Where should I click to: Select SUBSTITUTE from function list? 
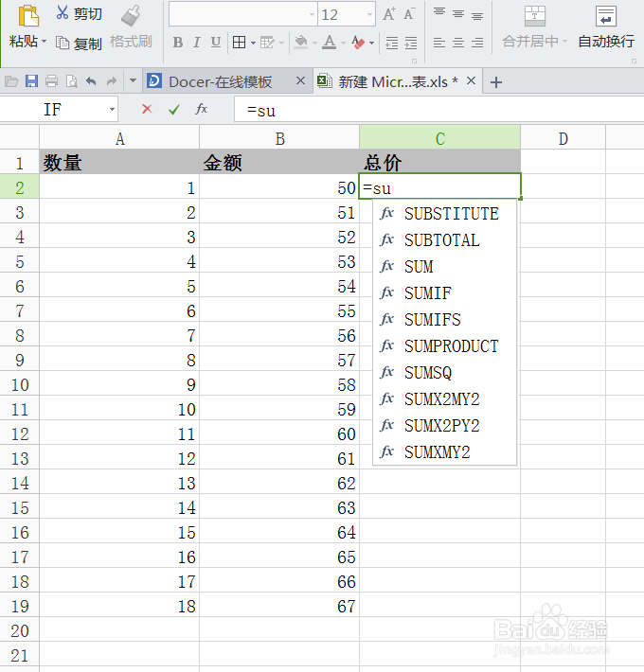pyautogui.click(x=444, y=214)
